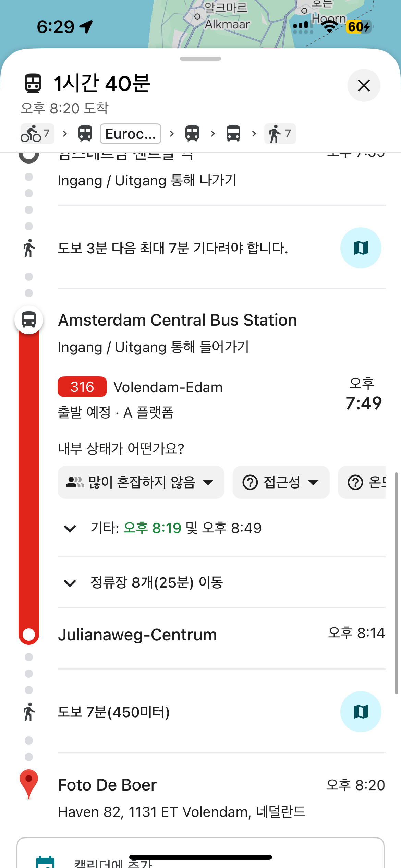Tap the calendar icon to add to calendar
The height and width of the screenshot is (868, 401).
click(45, 862)
